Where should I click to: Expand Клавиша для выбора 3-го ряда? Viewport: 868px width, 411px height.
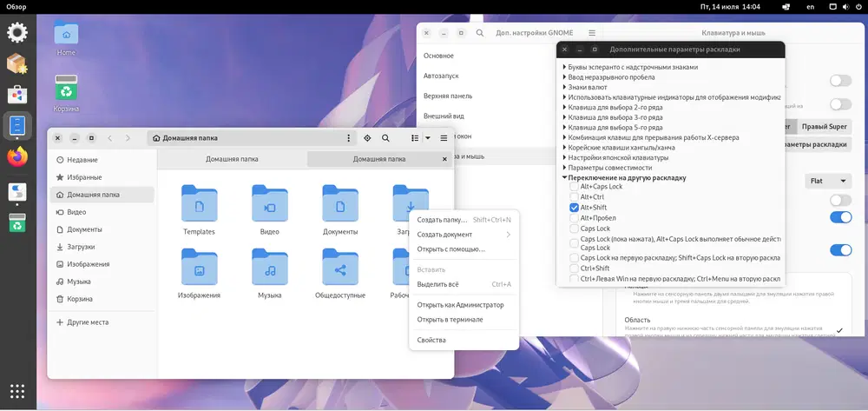click(564, 117)
